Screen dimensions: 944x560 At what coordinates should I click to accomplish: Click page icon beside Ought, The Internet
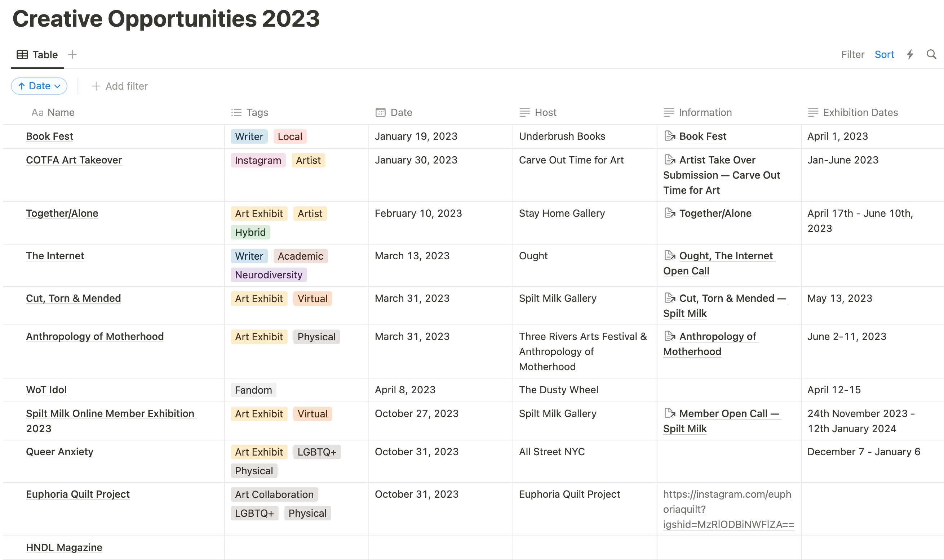coord(669,255)
